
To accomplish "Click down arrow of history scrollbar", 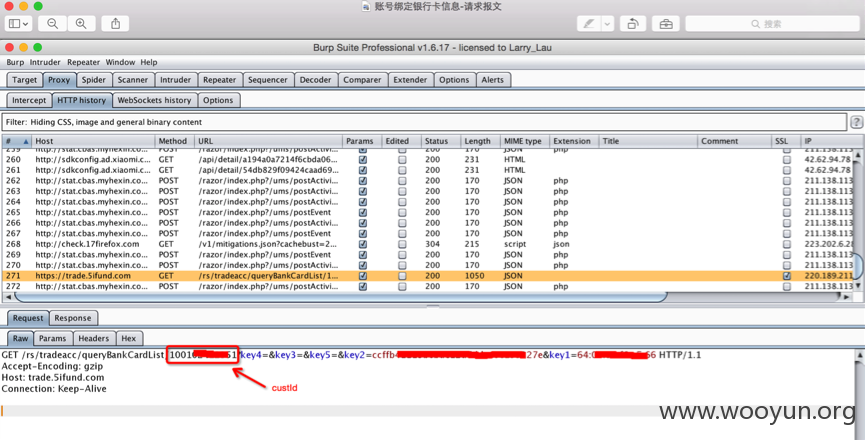I will coord(858,286).
